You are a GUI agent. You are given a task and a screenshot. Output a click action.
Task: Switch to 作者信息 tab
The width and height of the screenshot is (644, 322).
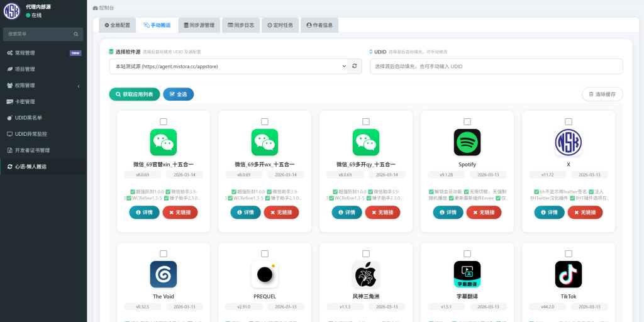[x=319, y=25]
